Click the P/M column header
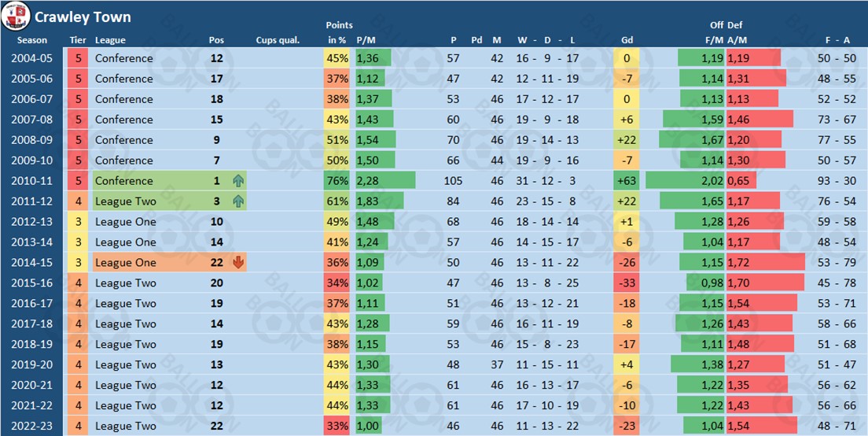The width and height of the screenshot is (868, 436). coord(366,40)
